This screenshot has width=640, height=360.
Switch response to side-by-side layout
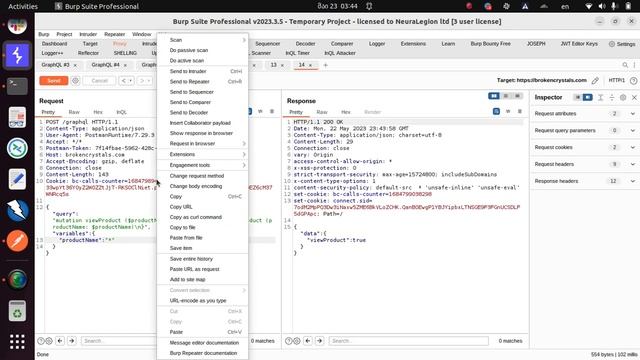[x=493, y=96]
